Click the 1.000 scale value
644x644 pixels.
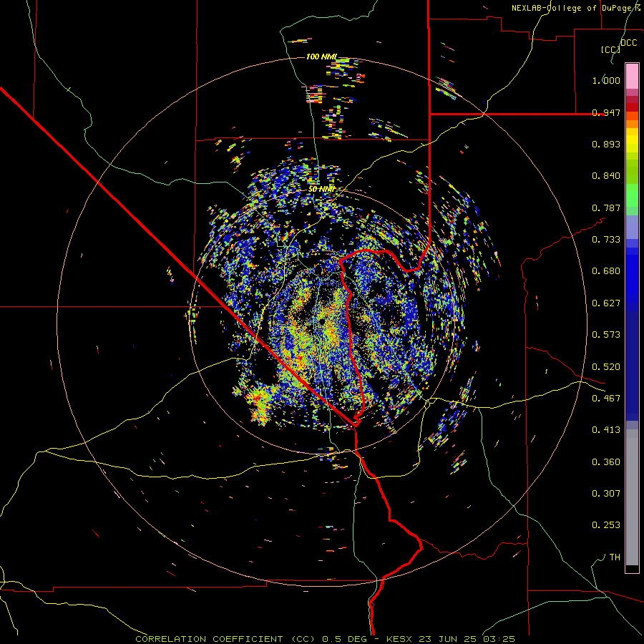click(x=606, y=80)
